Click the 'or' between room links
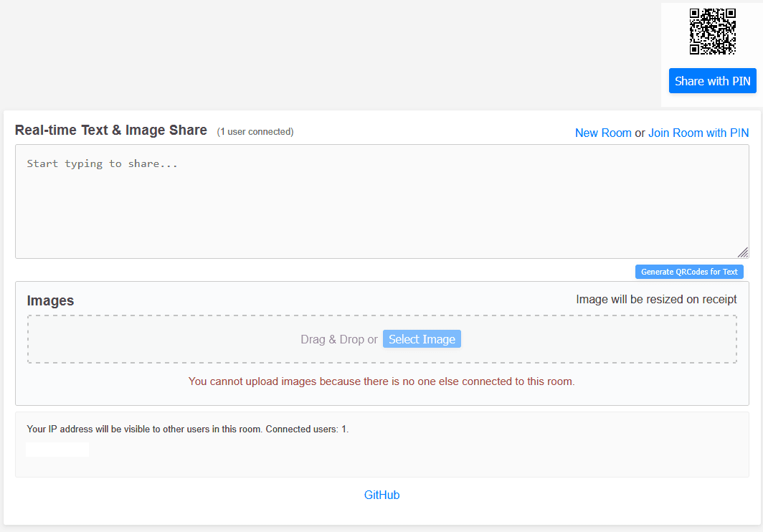This screenshot has width=763, height=532. tap(639, 133)
